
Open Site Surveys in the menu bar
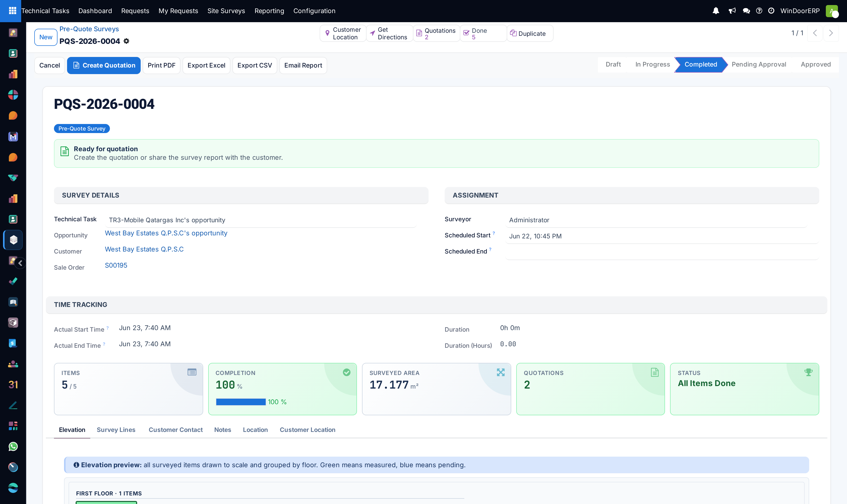coord(226,11)
